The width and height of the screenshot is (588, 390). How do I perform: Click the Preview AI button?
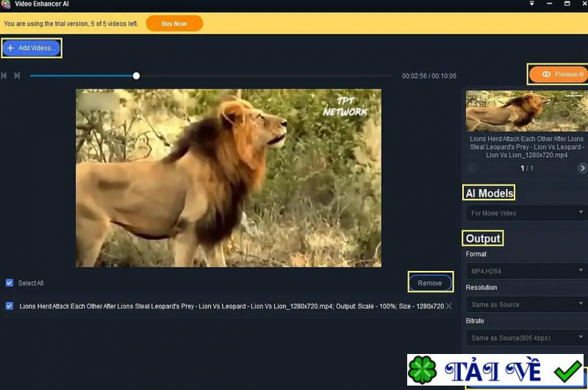[x=559, y=74]
